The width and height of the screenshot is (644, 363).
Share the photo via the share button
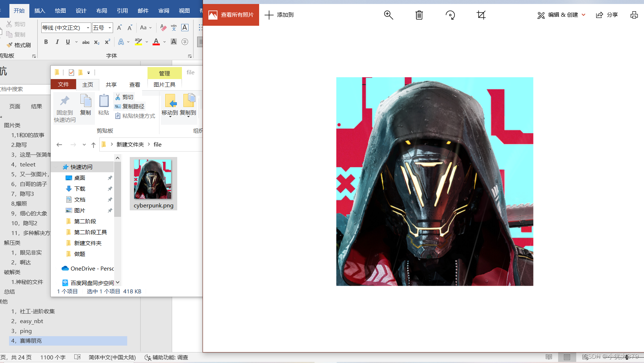pyautogui.click(x=607, y=15)
